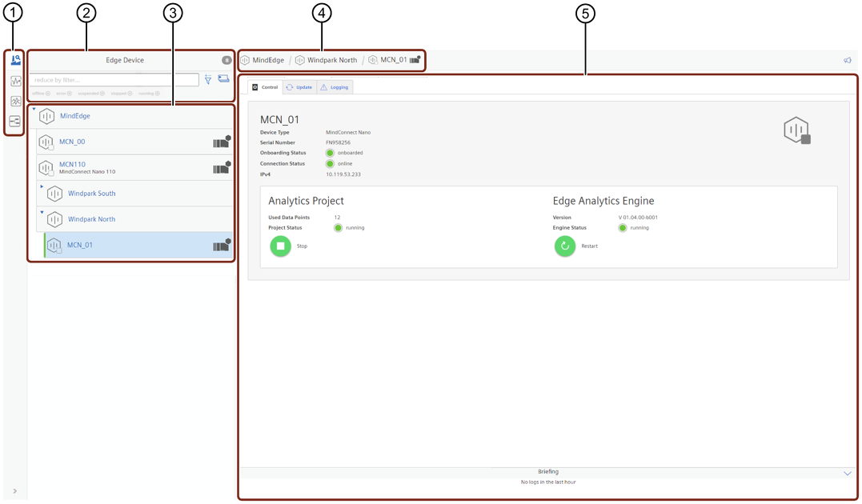Click the Edge Analytics Engine heading
The image size is (862, 504).
(603, 201)
